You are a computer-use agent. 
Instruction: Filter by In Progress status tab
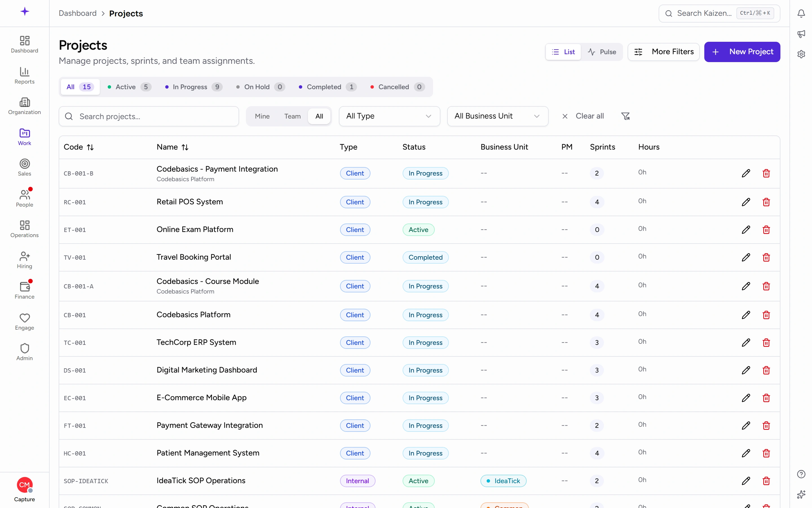pos(194,87)
